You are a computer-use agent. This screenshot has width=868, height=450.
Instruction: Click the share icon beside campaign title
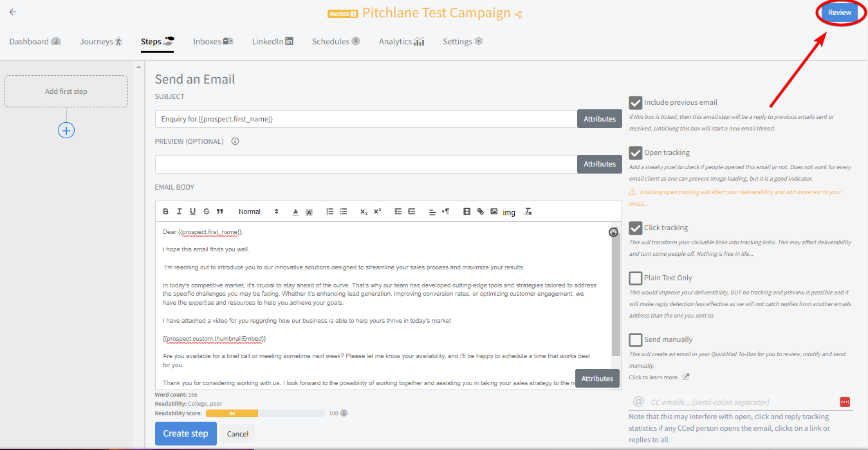click(519, 14)
